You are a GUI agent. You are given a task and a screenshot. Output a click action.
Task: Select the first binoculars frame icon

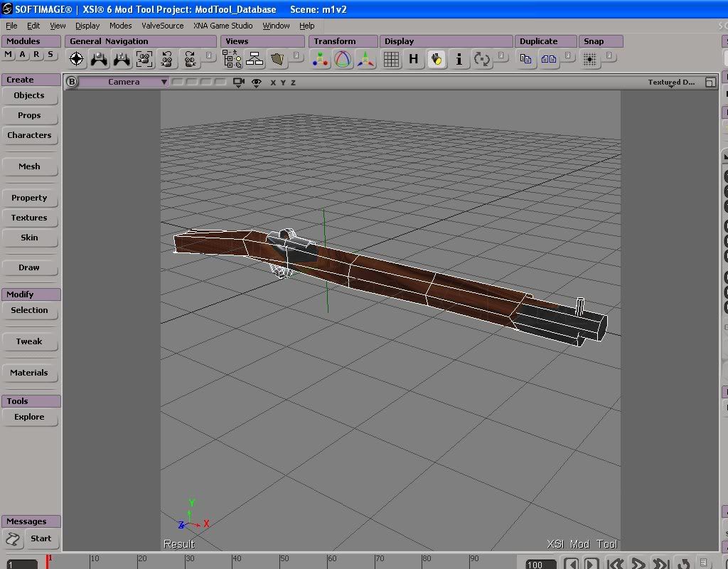coord(99,59)
